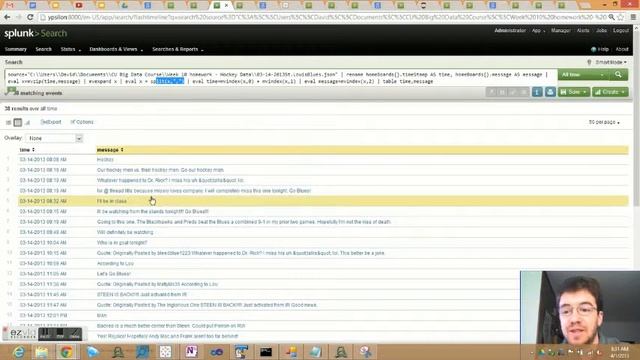Open Alerts in top navigation
This screenshot has height=360, width=640.
tap(582, 31)
